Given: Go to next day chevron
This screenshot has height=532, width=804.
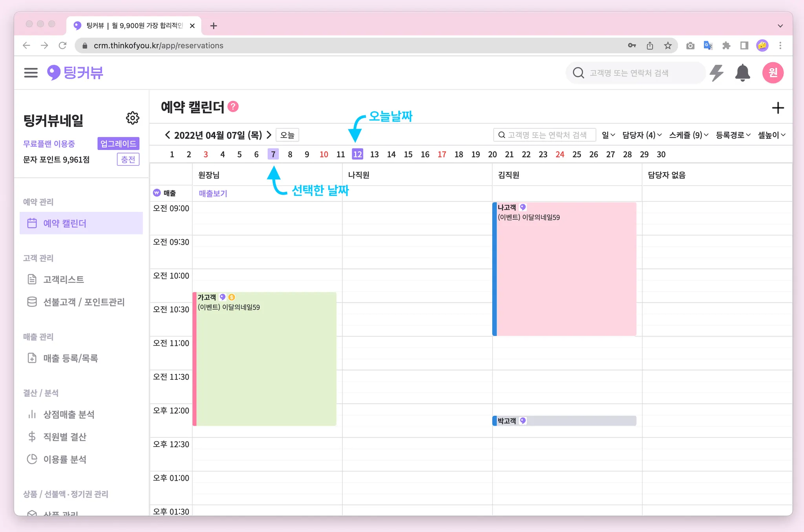Looking at the screenshot, I should 269,135.
